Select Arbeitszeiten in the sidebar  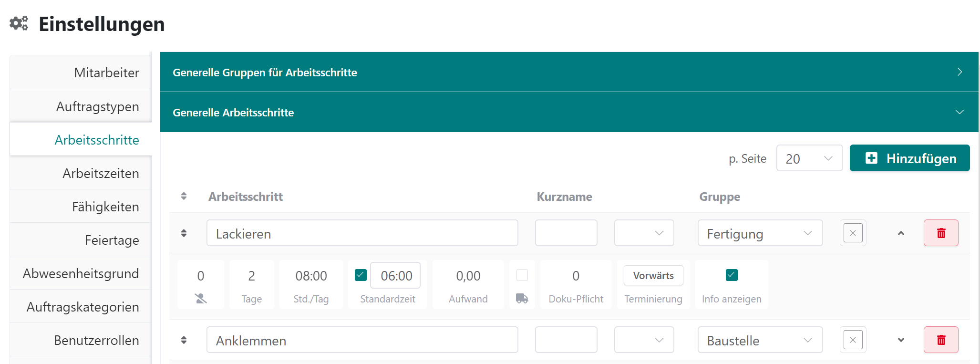point(100,173)
